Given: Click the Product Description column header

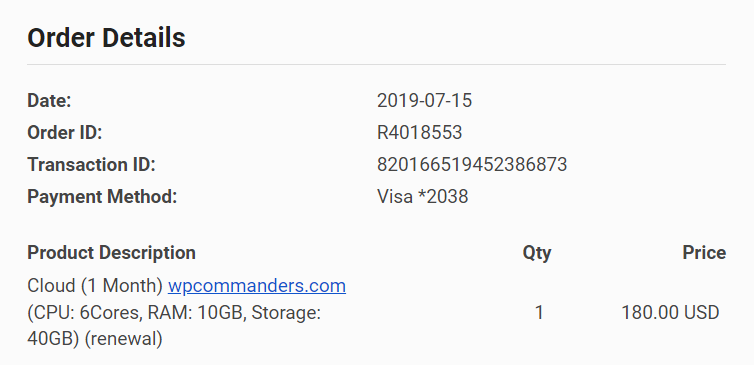Looking at the screenshot, I should [x=112, y=253].
